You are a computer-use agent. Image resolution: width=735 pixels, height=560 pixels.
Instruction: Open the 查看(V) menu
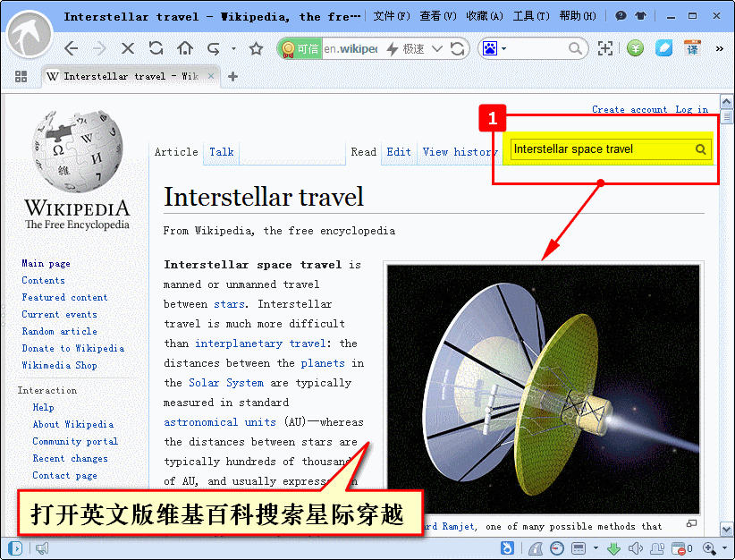[438, 16]
